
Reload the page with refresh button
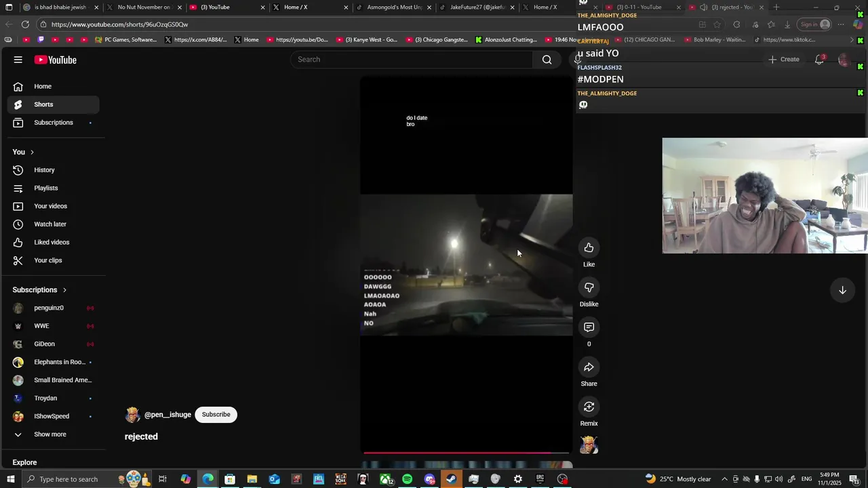click(25, 24)
